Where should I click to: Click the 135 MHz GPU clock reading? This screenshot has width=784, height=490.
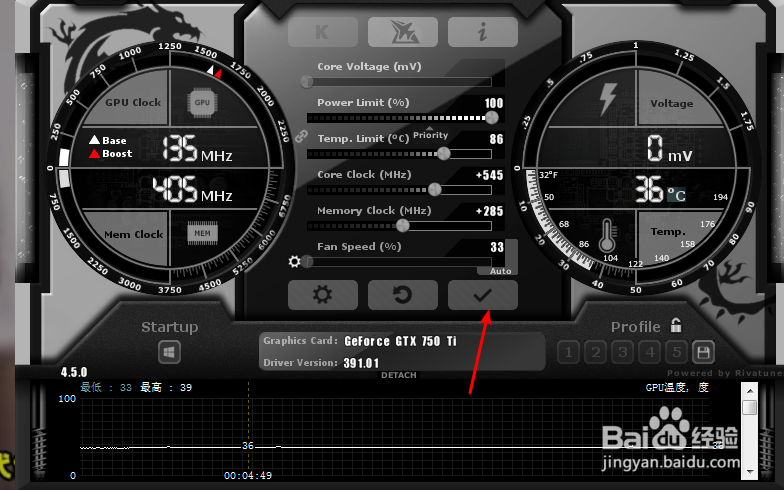[198, 149]
